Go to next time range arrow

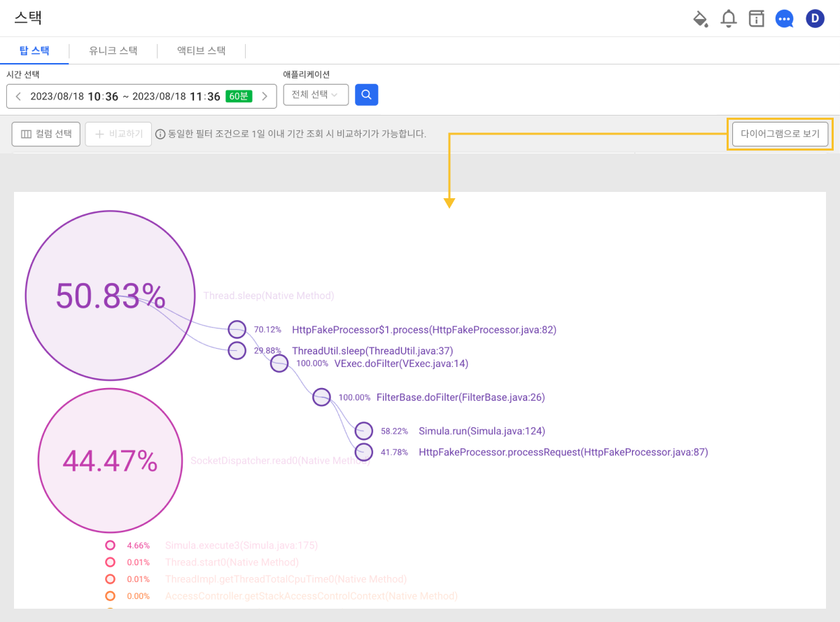pos(264,96)
